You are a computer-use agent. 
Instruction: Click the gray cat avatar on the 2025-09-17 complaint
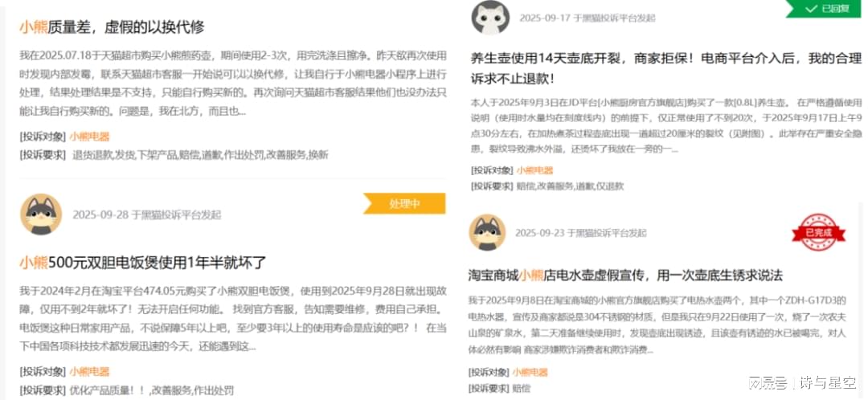pos(490,17)
